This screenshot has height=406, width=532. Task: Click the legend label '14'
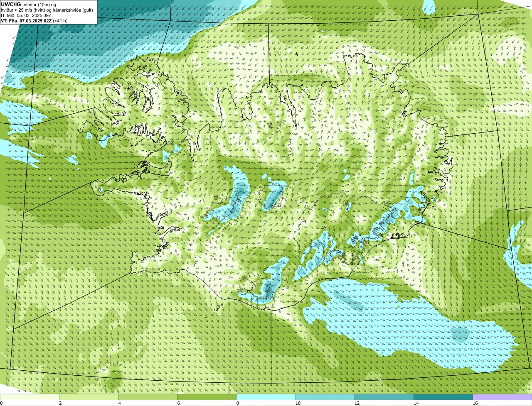[x=415, y=403]
